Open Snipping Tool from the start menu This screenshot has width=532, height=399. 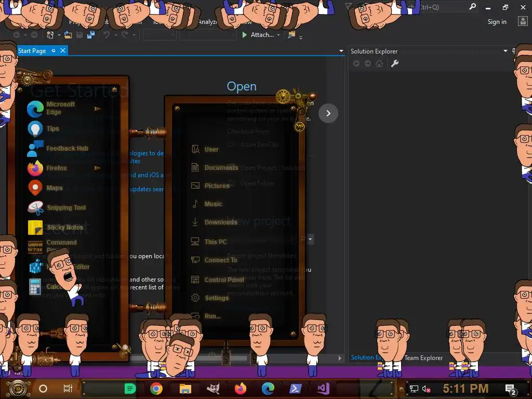57,208
